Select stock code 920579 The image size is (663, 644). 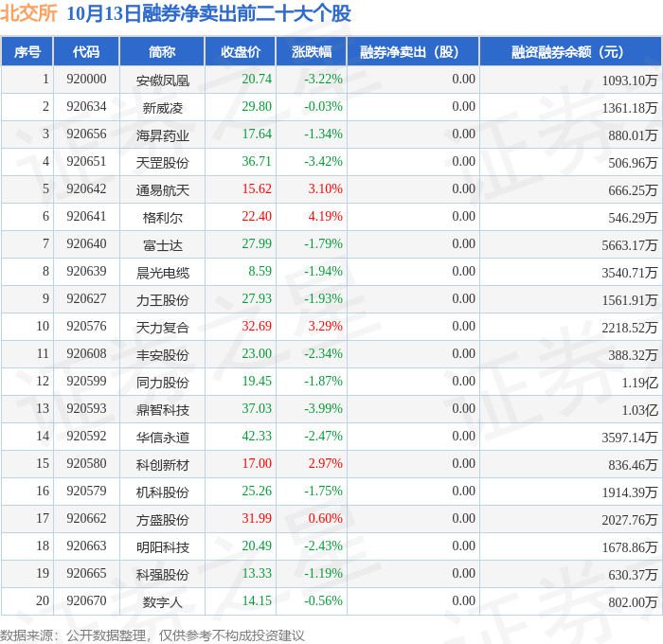click(x=86, y=492)
